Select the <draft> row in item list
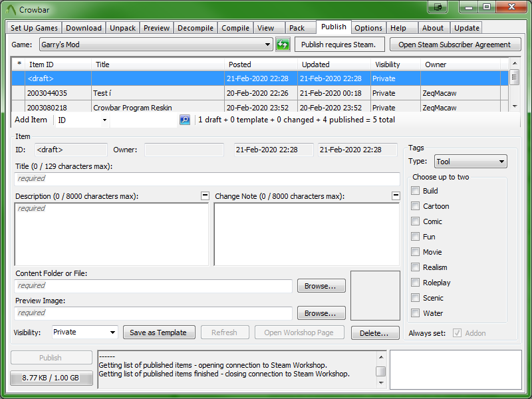532x399 pixels. pos(260,78)
